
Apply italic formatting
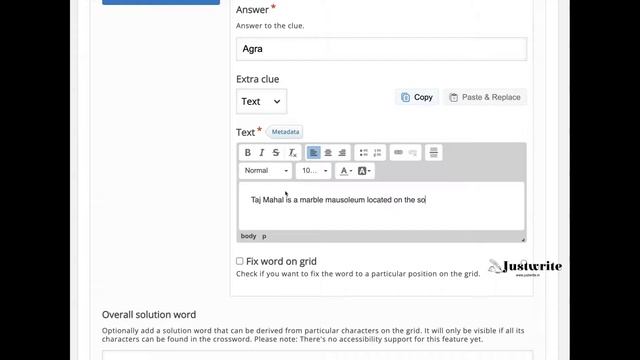(x=262, y=153)
